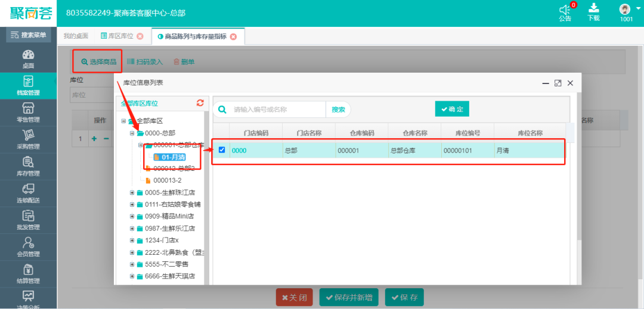The height and width of the screenshot is (309, 644).
Task: Click the 搜索 search button
Action: [338, 110]
